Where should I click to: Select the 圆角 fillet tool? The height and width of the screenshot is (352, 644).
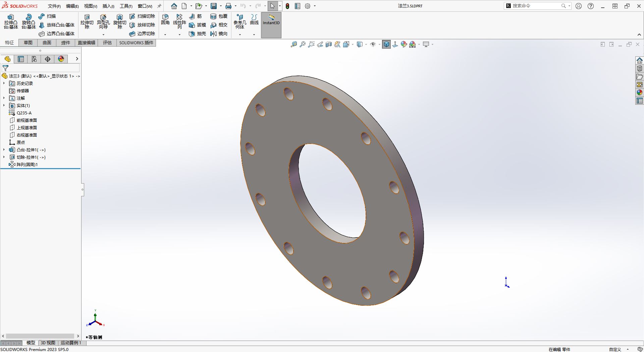click(165, 19)
